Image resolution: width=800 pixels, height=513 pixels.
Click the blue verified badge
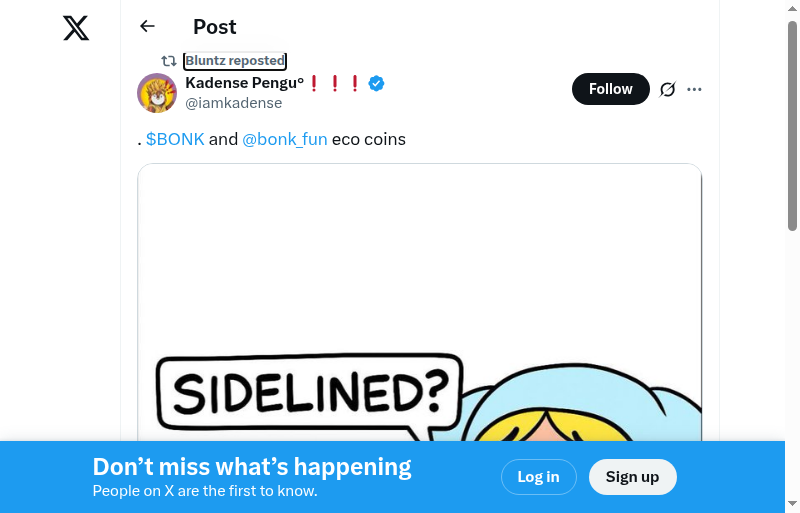coord(377,83)
